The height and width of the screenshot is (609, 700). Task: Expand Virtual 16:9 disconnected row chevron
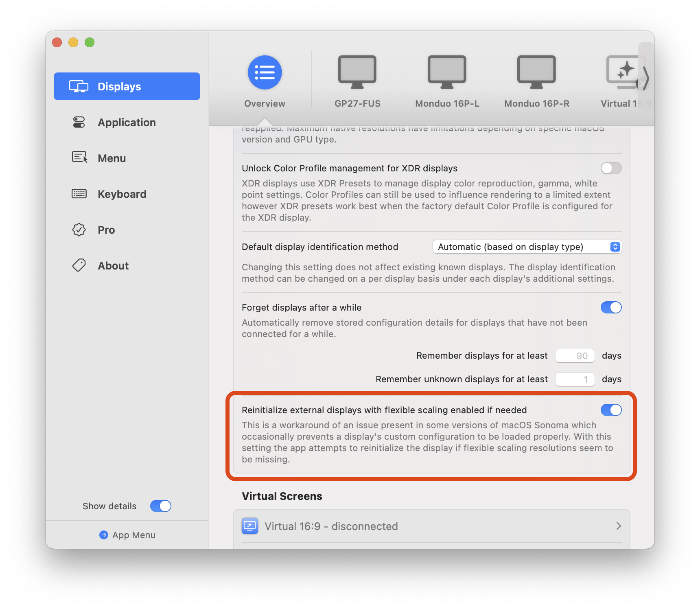click(x=618, y=526)
